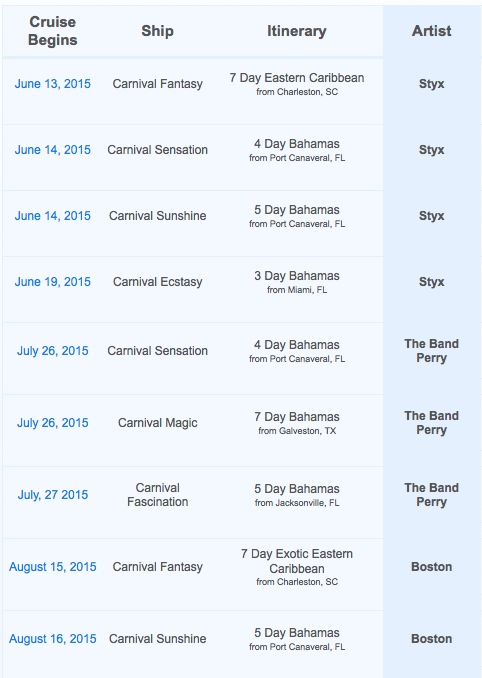Open July 26, 2015 Carnival Magic cruise date

53,423
